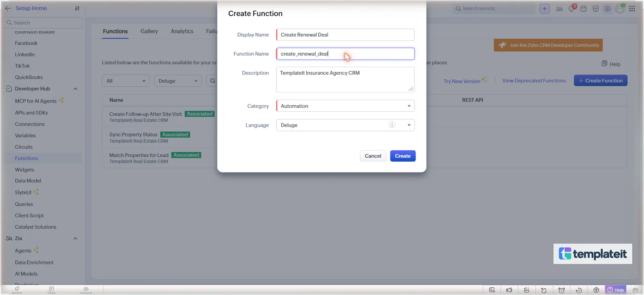Click the language info icon in dialog
The height and width of the screenshot is (295, 644).
(x=392, y=125)
